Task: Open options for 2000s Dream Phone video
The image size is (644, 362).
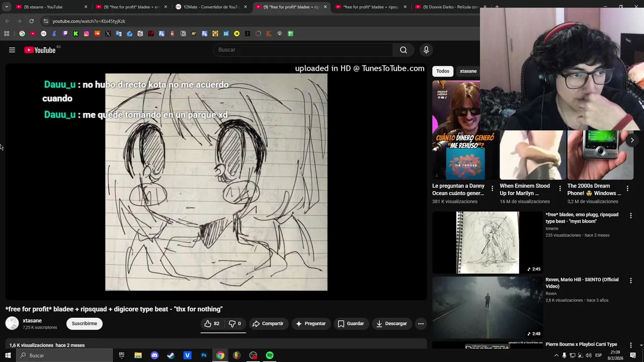Action: coord(627,189)
